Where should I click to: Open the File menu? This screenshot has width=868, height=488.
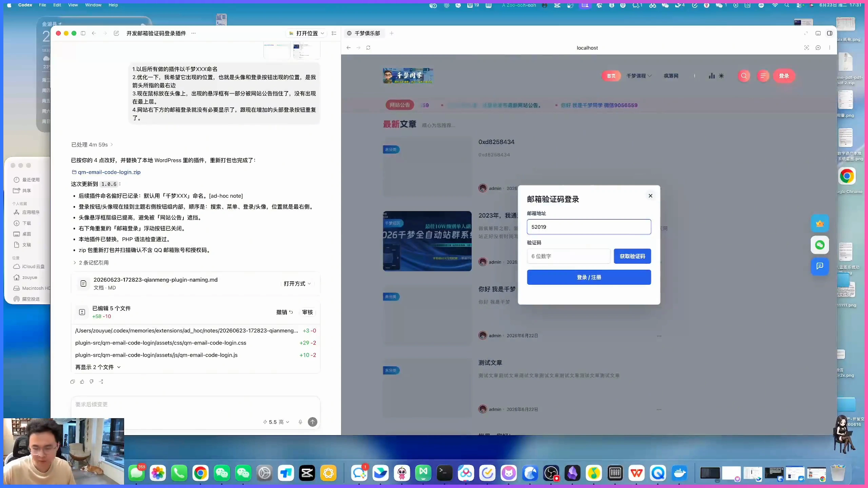point(42,5)
